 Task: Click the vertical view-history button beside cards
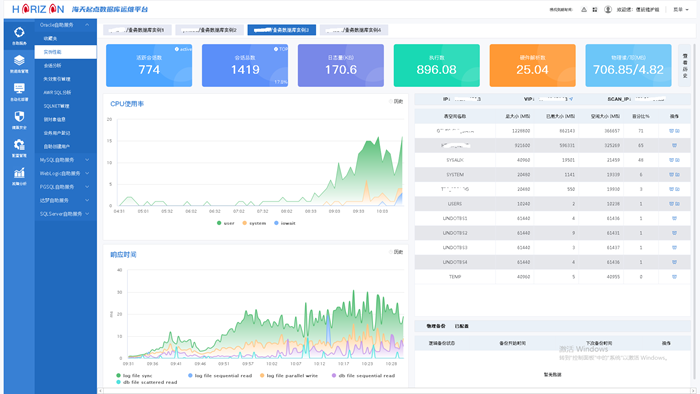pyautogui.click(x=685, y=66)
